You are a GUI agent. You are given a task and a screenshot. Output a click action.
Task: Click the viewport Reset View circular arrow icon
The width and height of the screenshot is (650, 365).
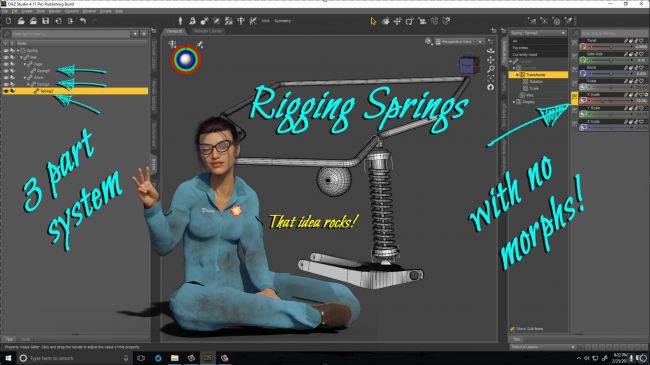490,87
